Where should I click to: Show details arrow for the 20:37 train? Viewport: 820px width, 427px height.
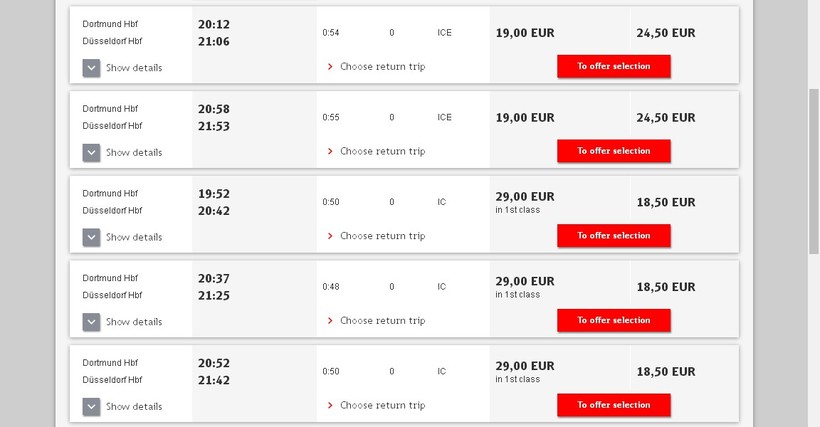click(91, 322)
